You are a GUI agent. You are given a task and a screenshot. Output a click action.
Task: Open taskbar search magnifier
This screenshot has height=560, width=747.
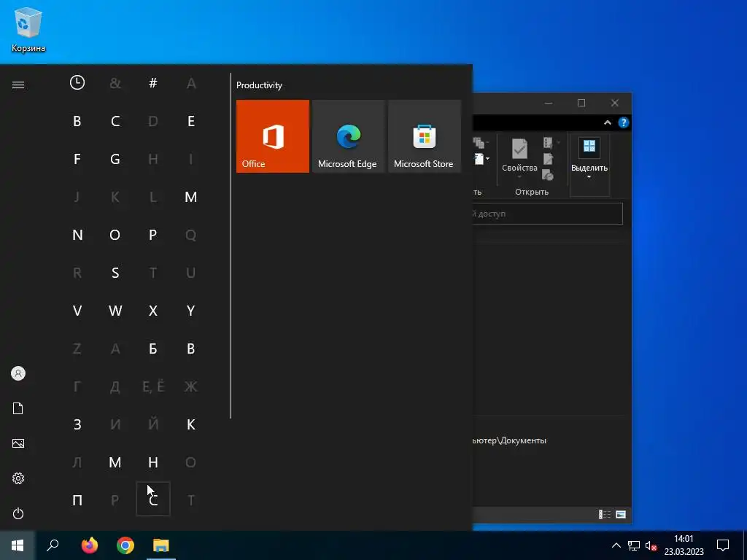(x=53, y=545)
